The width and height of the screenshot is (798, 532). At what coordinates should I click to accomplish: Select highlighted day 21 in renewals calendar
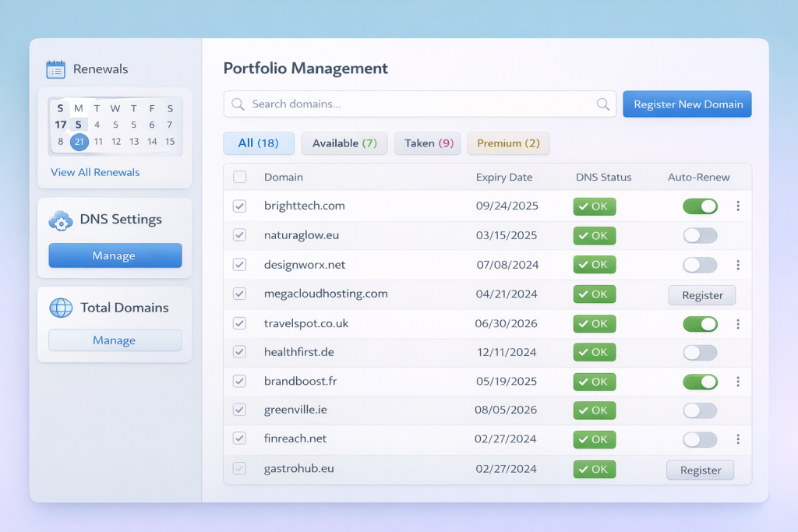79,142
